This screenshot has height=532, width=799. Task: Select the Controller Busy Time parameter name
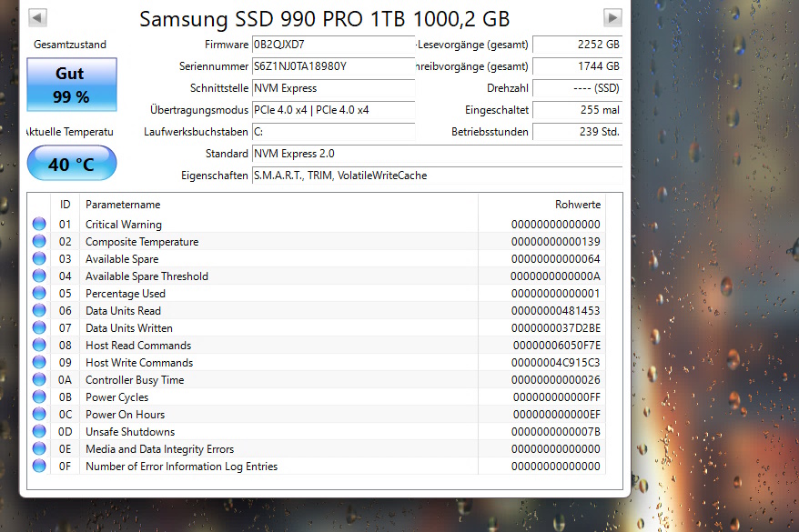tap(135, 380)
